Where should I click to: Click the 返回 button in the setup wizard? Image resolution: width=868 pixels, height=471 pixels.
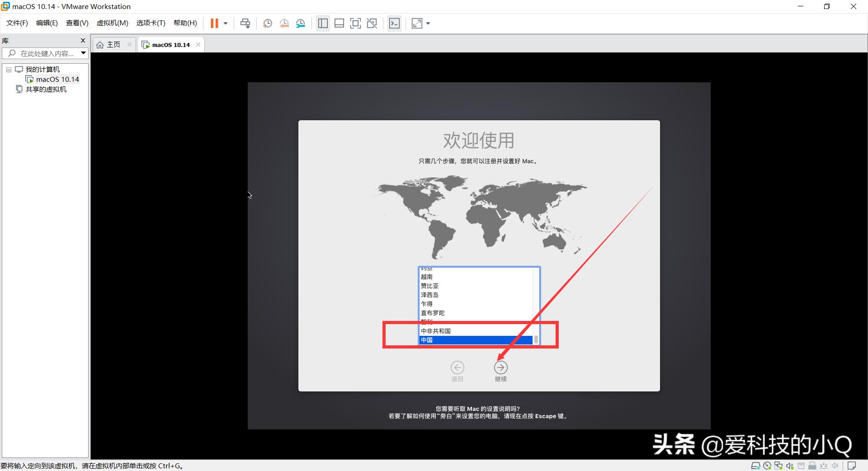458,368
